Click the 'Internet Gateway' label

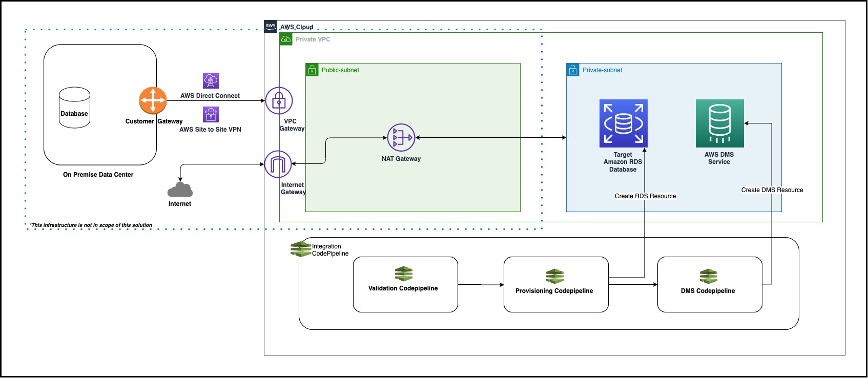(293, 188)
